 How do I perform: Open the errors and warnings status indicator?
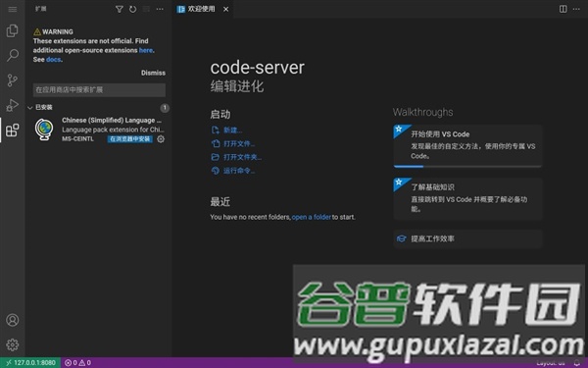pyautogui.click(x=77, y=363)
